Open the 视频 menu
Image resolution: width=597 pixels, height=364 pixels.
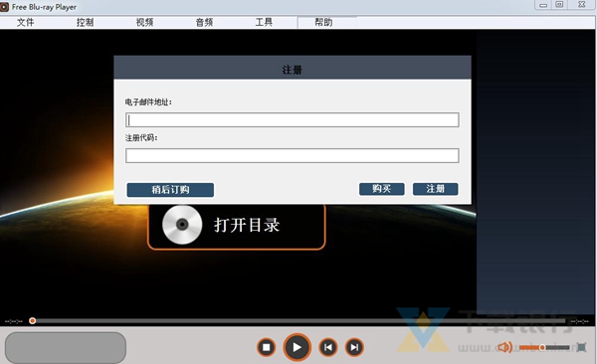pos(144,23)
